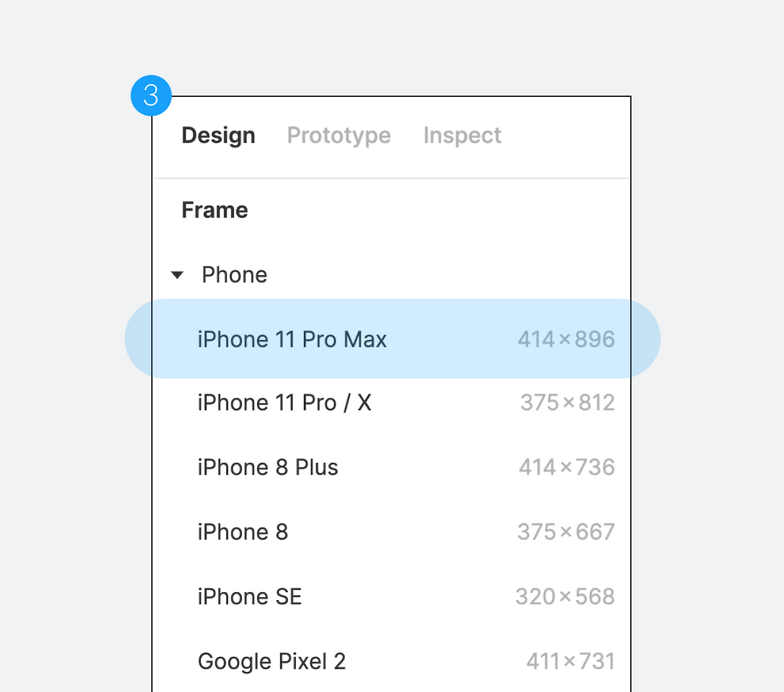Viewport: 784px width, 692px height.
Task: Pick the iPhone 8 frame size
Action: point(392,531)
